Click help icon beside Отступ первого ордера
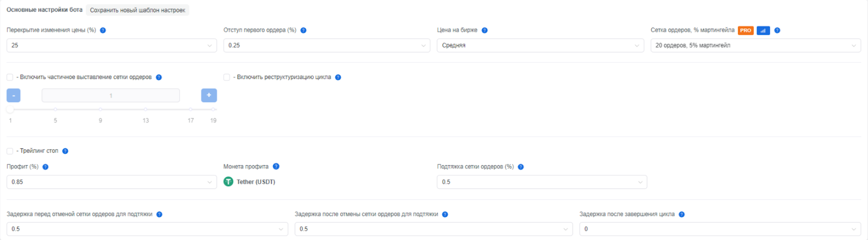Screen dimensions: 868x240 click(303, 30)
